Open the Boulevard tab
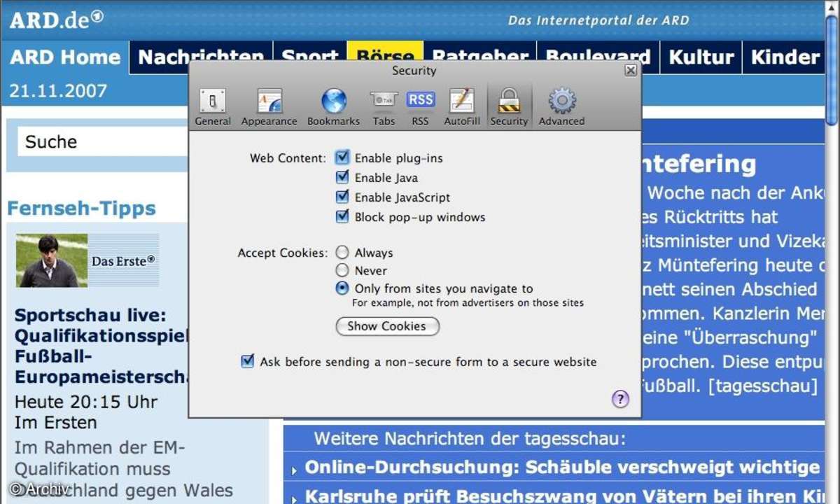 pos(598,57)
